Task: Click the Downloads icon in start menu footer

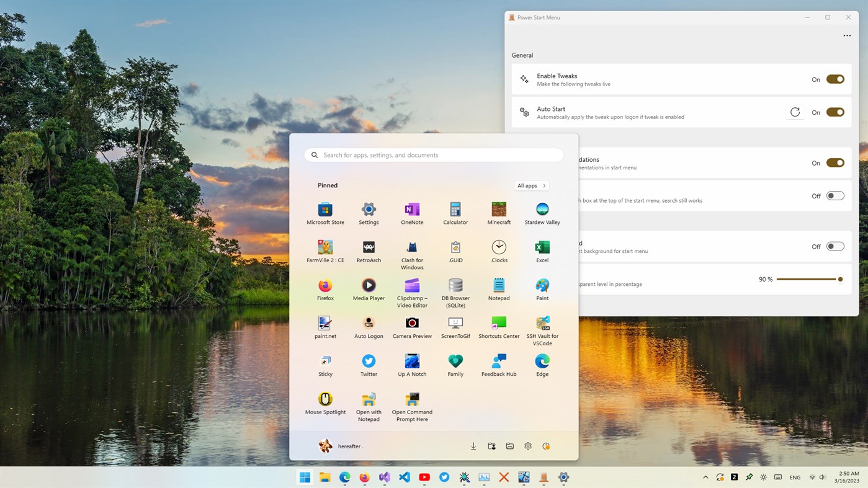Action: click(x=473, y=446)
